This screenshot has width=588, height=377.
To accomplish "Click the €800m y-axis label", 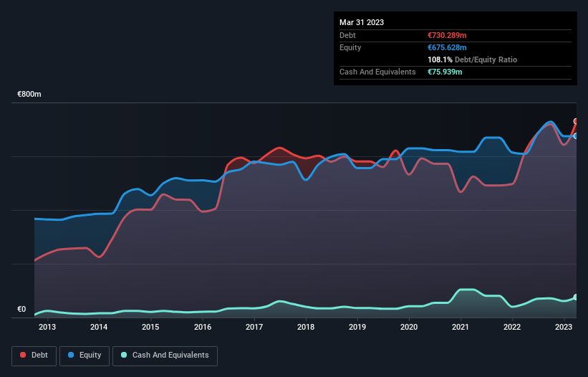I will coord(29,94).
